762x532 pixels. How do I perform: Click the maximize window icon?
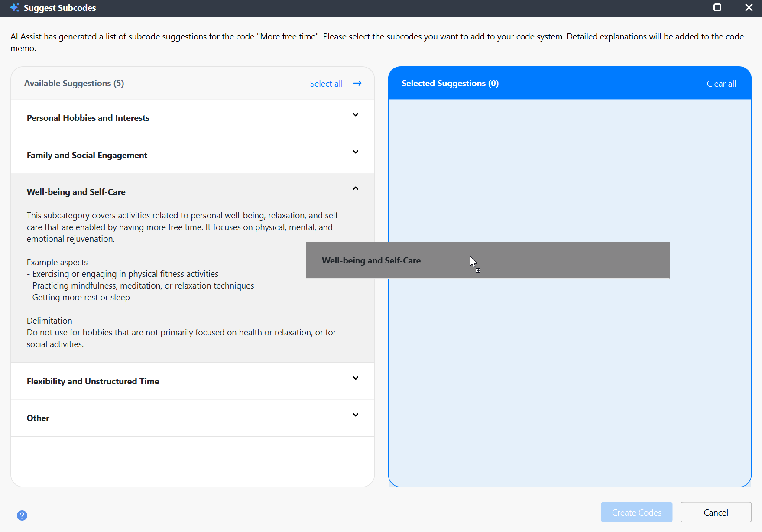pos(717,7)
